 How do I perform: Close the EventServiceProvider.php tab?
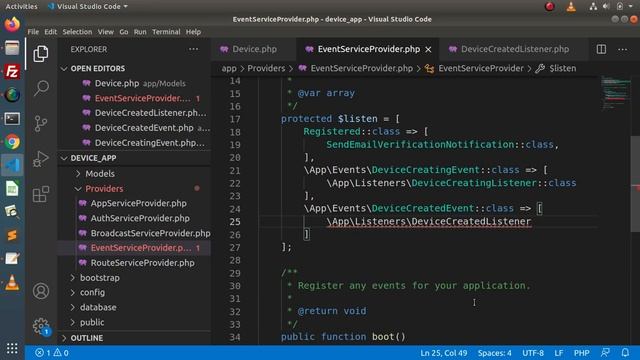428,49
